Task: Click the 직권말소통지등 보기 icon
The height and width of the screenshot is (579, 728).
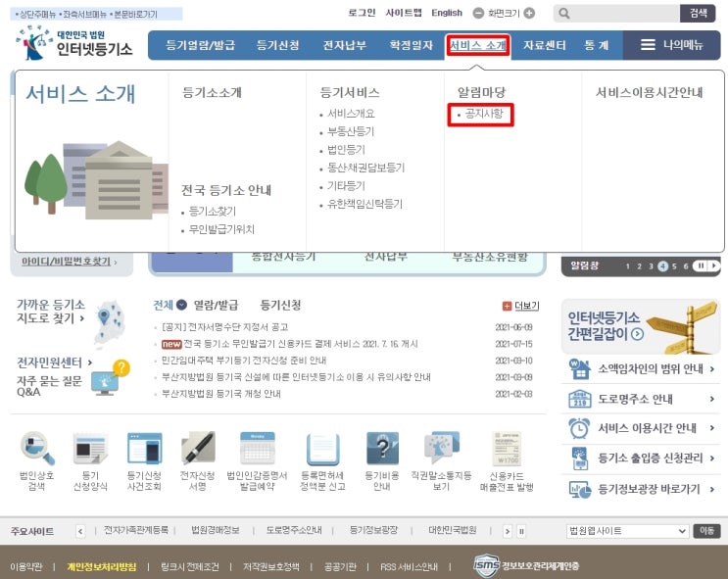Action: click(441, 448)
